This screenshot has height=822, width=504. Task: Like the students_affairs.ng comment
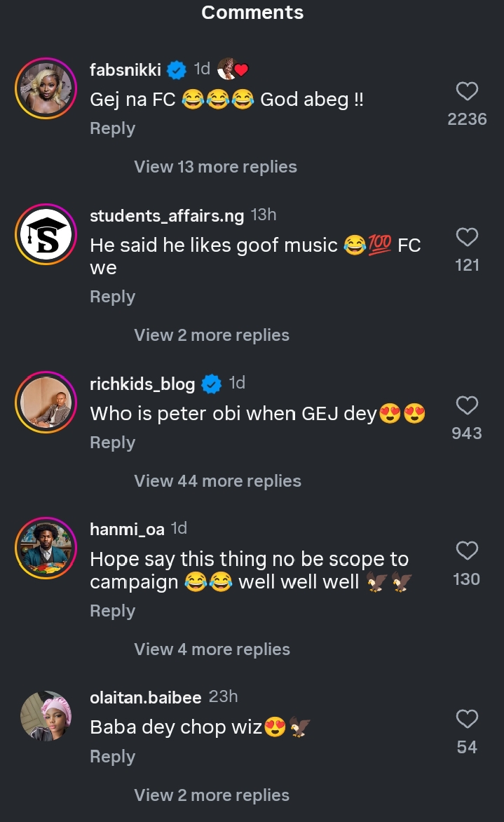467,237
